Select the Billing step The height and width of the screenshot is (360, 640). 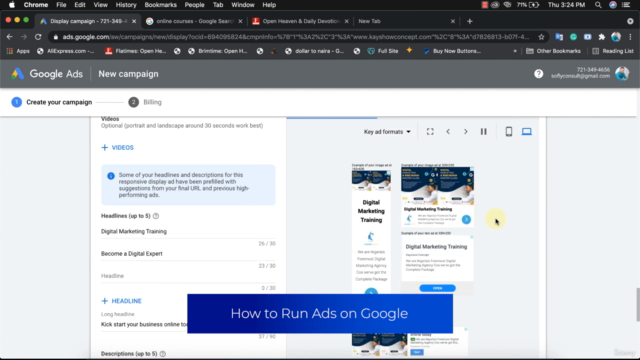[145, 102]
